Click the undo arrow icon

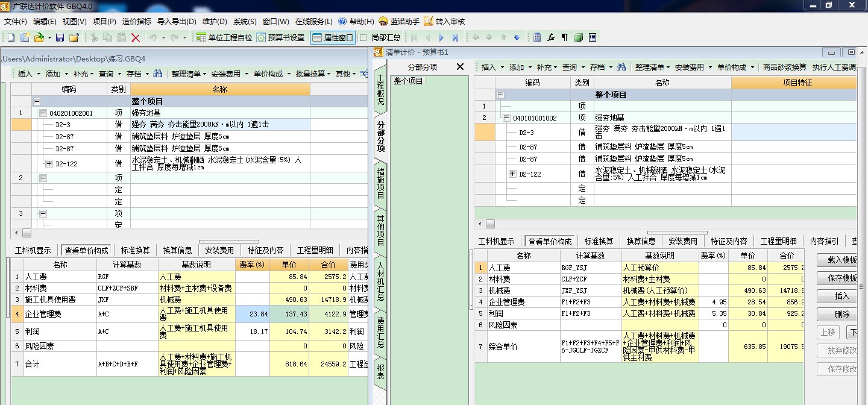coord(153,37)
